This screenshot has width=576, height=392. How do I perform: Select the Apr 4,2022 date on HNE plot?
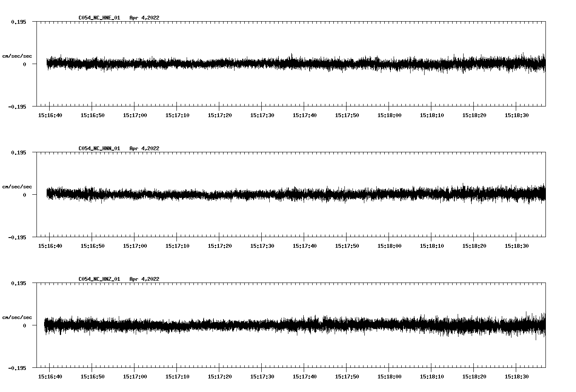144,18
